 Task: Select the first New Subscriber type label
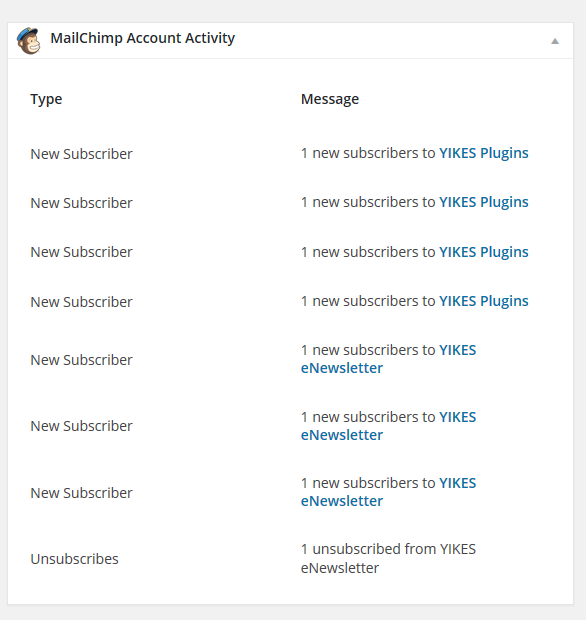[x=81, y=154]
